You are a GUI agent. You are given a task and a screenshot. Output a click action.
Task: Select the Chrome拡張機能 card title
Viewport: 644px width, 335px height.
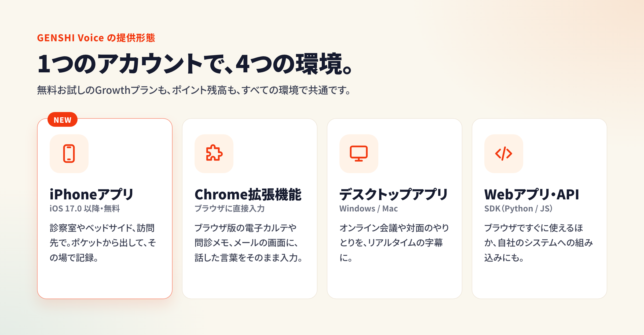(x=248, y=194)
